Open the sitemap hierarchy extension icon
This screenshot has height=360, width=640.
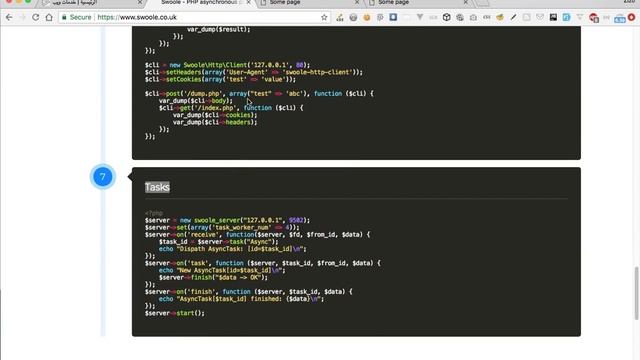click(340, 18)
